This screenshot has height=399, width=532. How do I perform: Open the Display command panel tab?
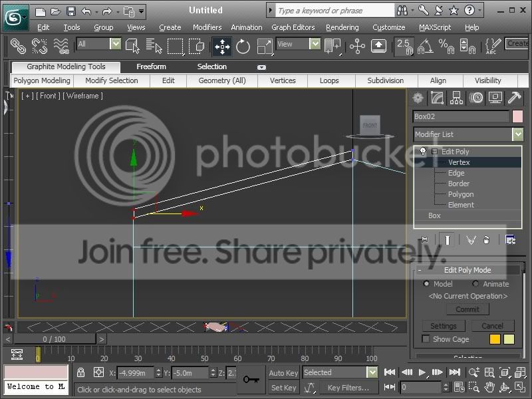(x=495, y=98)
